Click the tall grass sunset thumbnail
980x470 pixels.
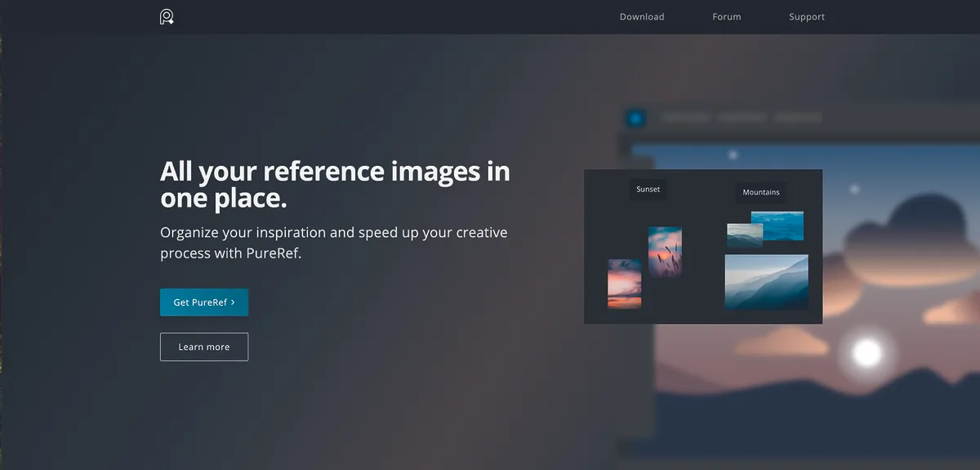pyautogui.click(x=665, y=252)
